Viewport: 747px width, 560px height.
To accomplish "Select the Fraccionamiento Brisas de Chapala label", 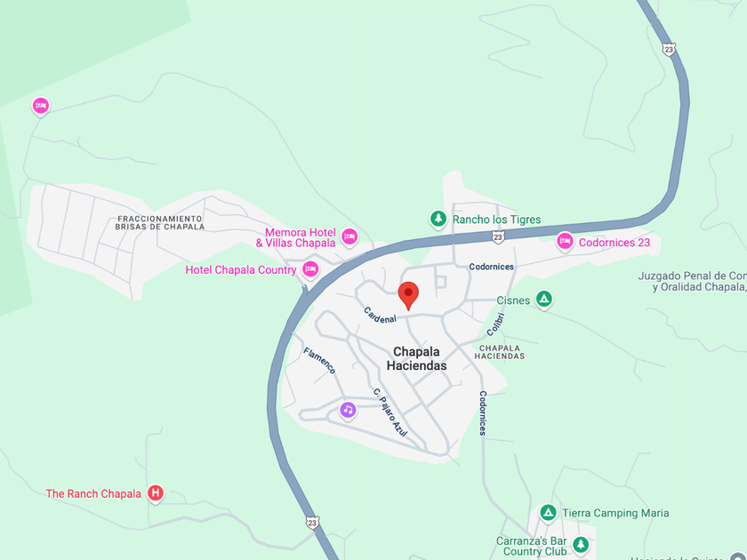I will [x=159, y=223].
